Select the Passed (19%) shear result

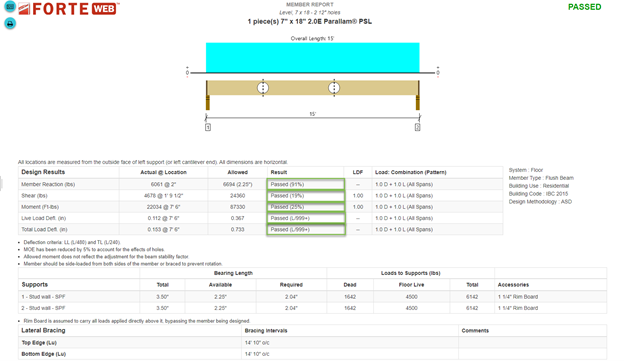pos(306,196)
